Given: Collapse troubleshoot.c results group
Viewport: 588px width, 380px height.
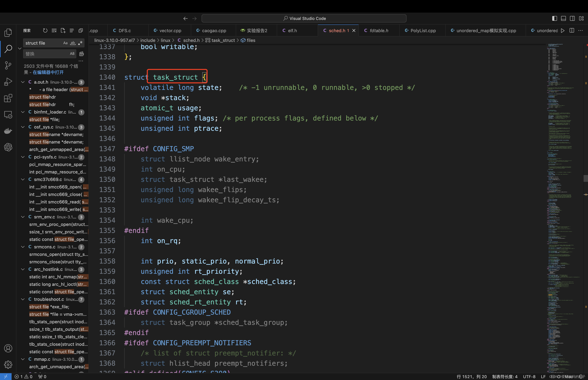Looking at the screenshot, I should point(23,299).
